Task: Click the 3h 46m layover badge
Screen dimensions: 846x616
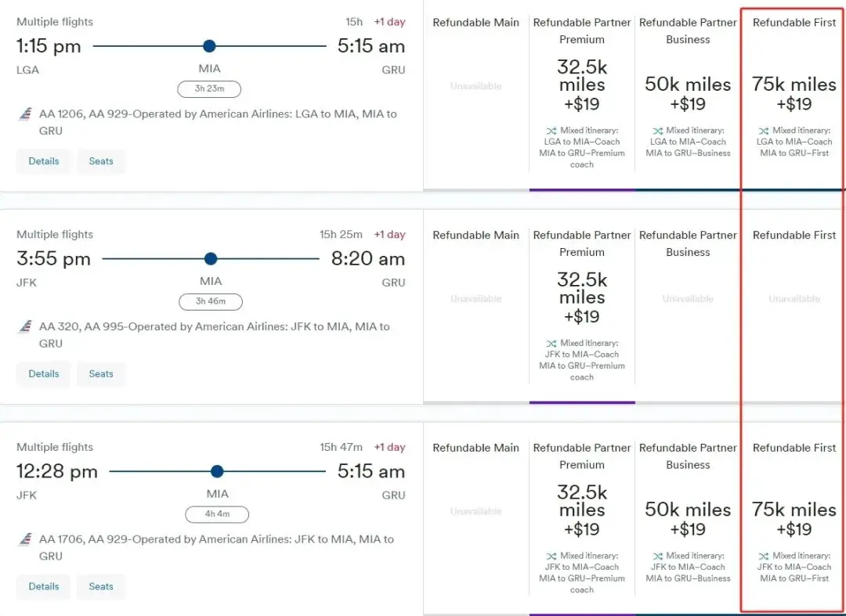Action: click(x=210, y=301)
